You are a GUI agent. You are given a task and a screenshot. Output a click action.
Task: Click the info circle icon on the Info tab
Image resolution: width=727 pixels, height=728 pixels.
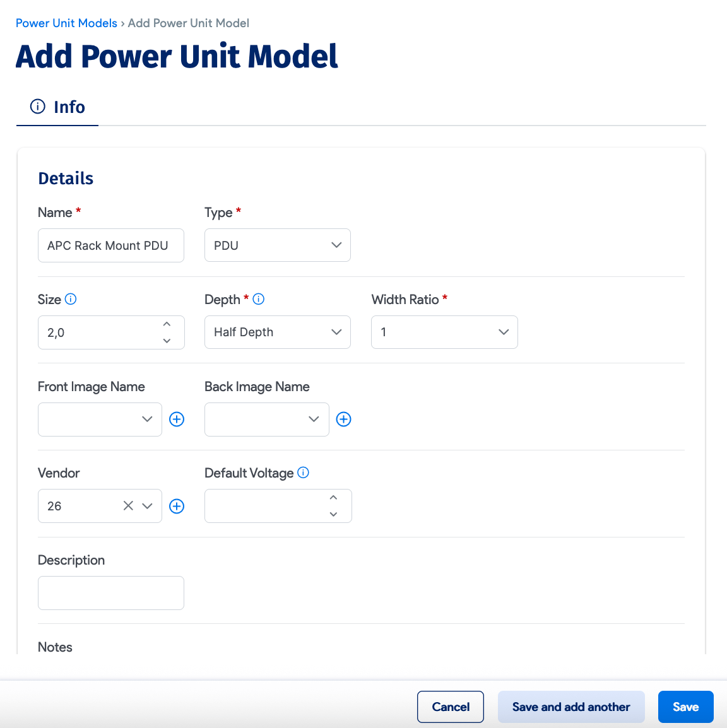(x=37, y=106)
